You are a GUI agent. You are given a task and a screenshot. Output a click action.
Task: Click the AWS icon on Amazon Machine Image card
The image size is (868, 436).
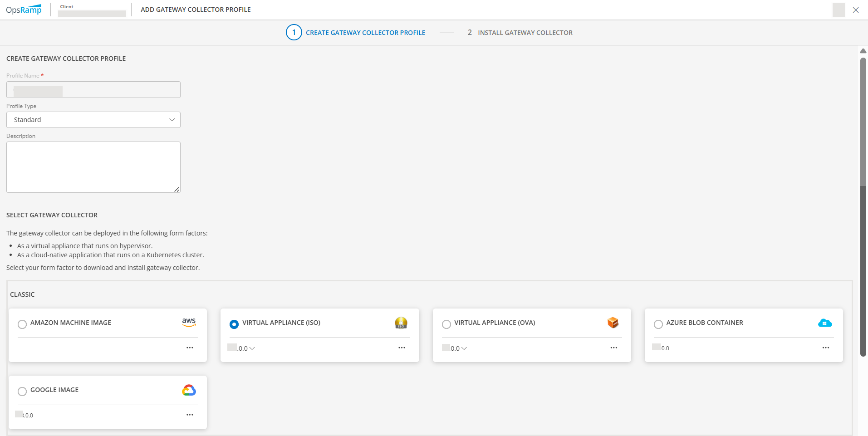[x=189, y=322]
